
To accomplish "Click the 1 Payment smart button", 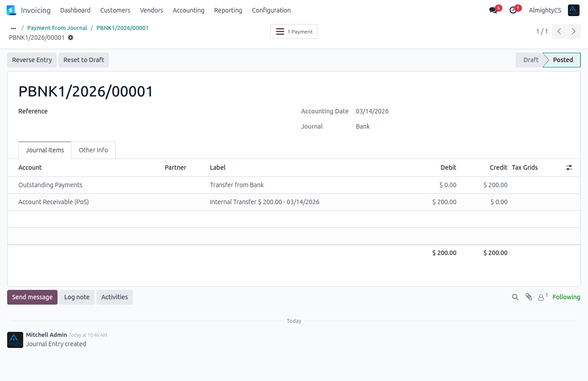I will [294, 32].
